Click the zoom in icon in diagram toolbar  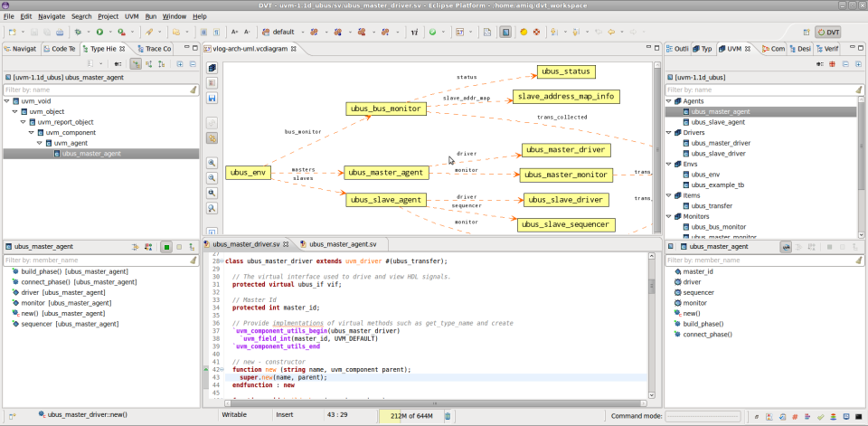tap(212, 164)
